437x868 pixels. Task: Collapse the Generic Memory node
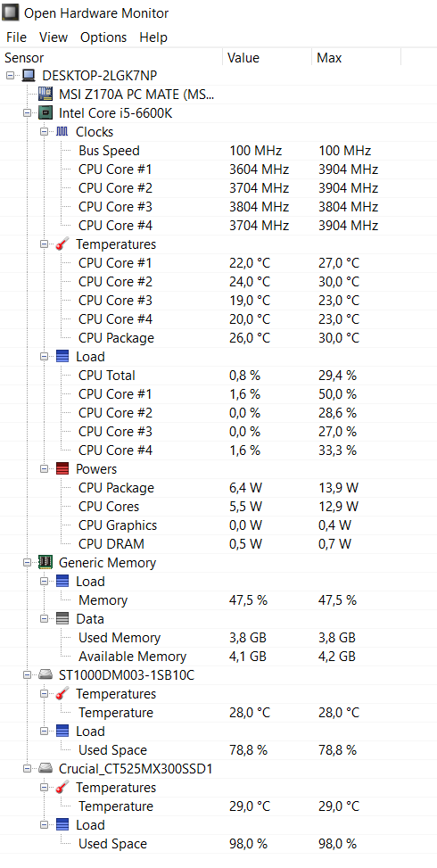click(x=27, y=563)
